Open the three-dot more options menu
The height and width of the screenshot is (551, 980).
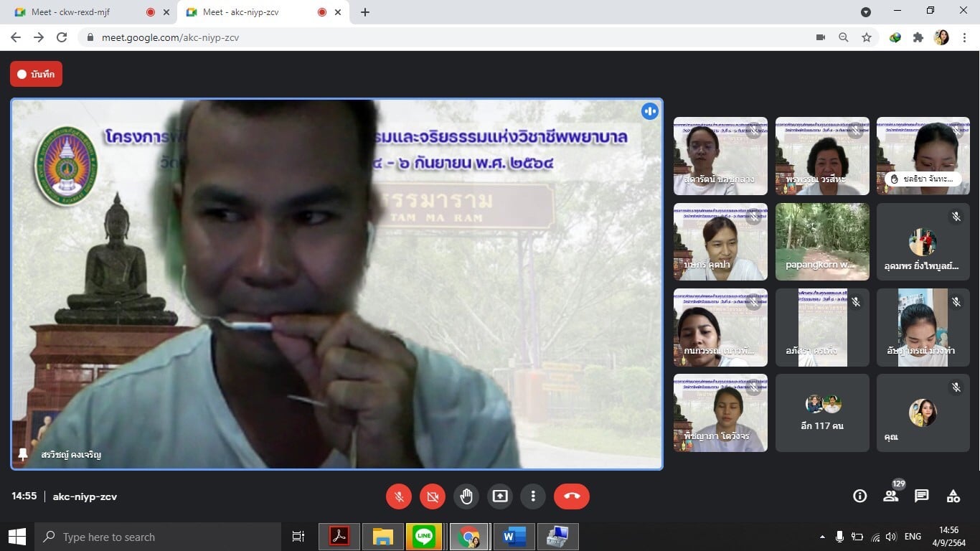pos(533,496)
